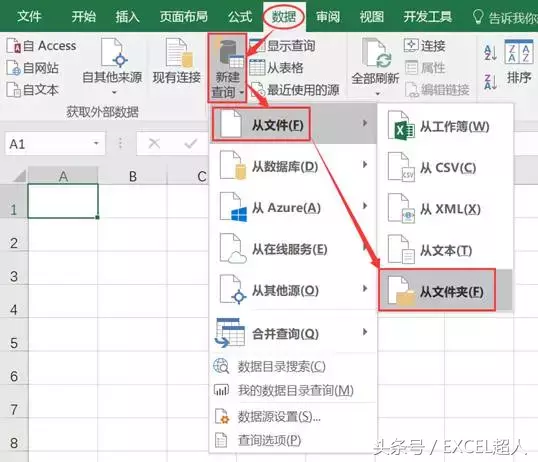Click the 自网站 web import icon
The width and height of the screenshot is (538, 462).
tap(14, 68)
